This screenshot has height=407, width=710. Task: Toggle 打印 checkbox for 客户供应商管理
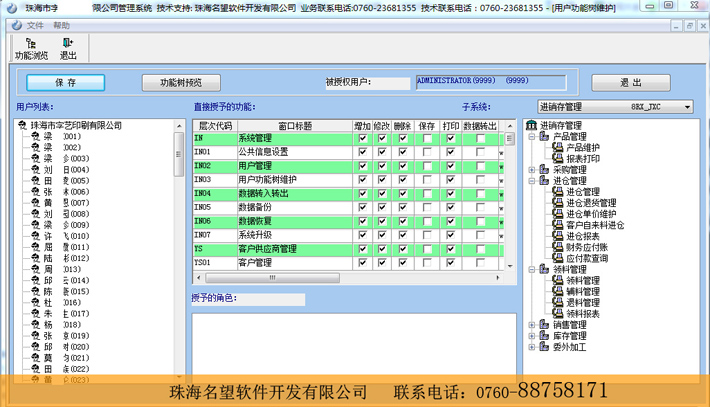point(450,249)
